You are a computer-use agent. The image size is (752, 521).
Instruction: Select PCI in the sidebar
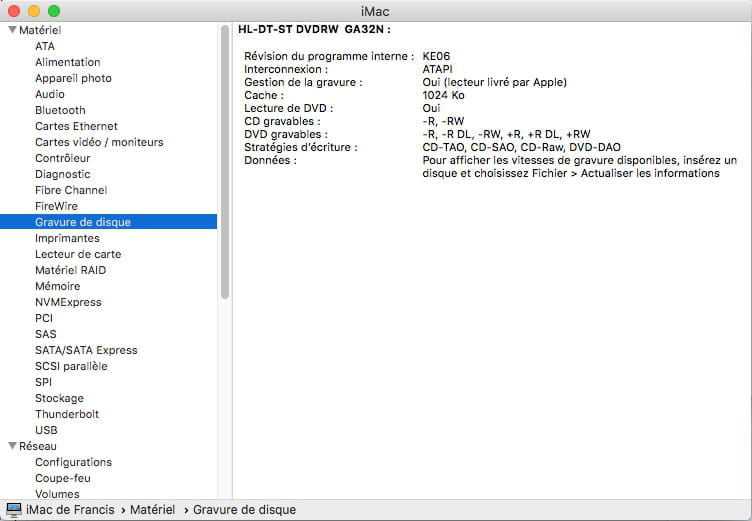[x=44, y=318]
